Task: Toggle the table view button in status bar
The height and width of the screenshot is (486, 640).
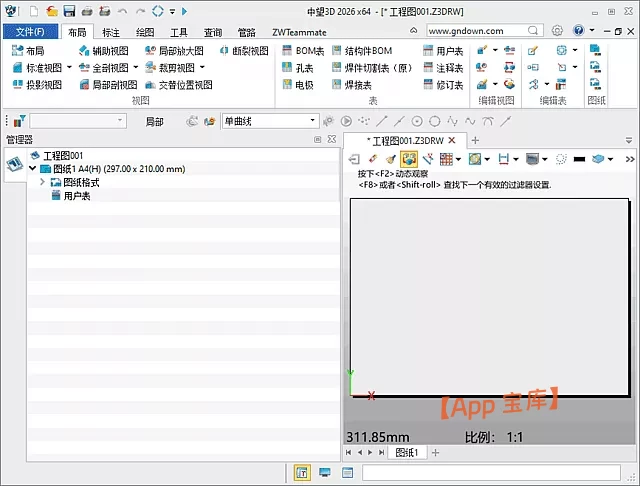Action: point(302,473)
